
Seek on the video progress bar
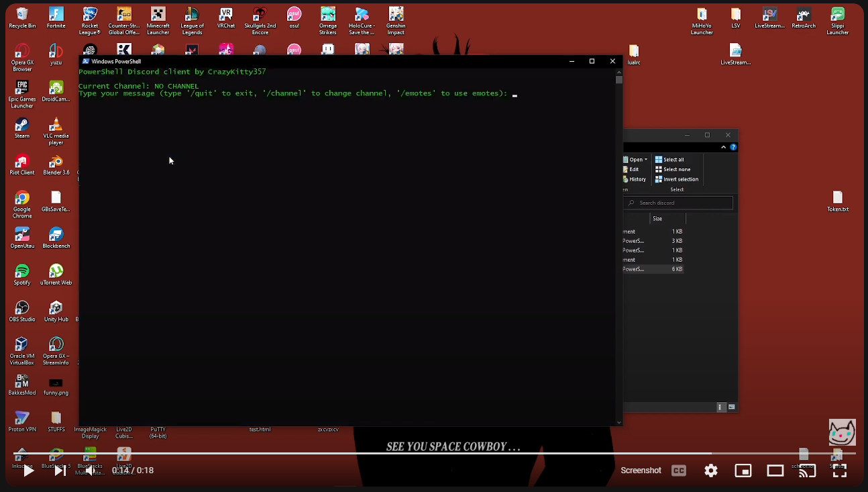tap(434, 454)
